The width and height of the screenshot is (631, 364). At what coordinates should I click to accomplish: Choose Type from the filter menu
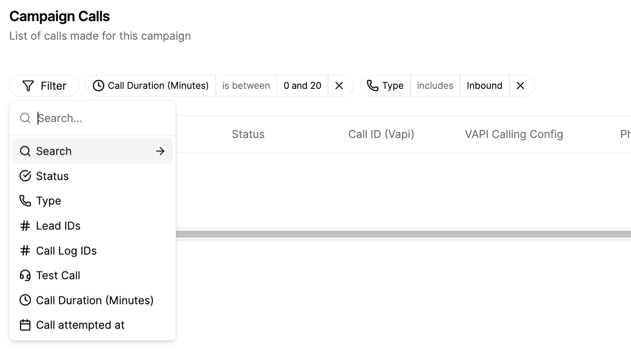[92, 201]
